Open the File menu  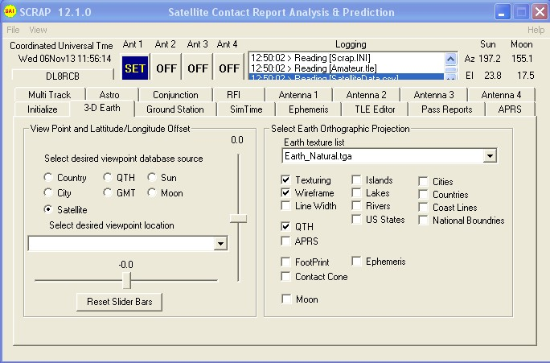[13, 30]
